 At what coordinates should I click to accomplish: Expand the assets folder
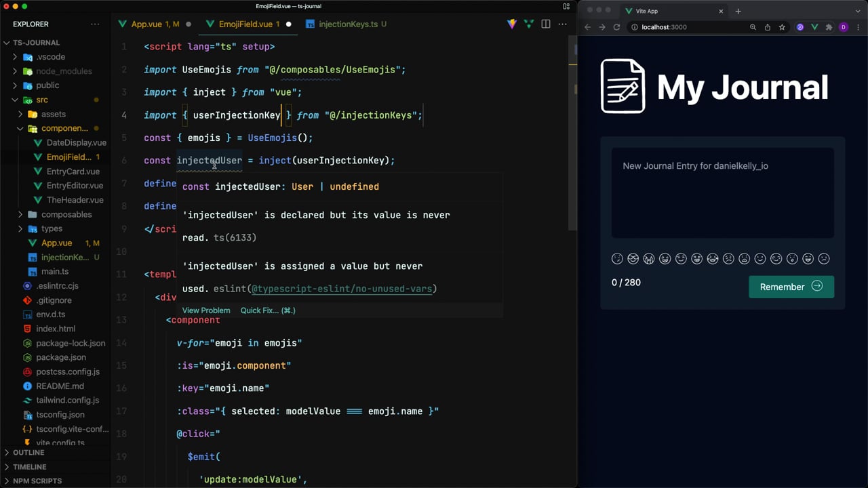[20, 114]
